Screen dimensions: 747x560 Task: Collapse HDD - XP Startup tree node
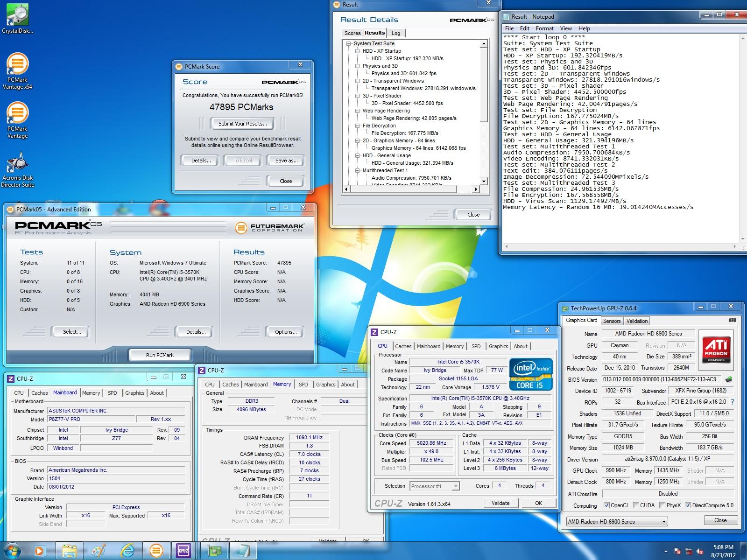pos(357,51)
